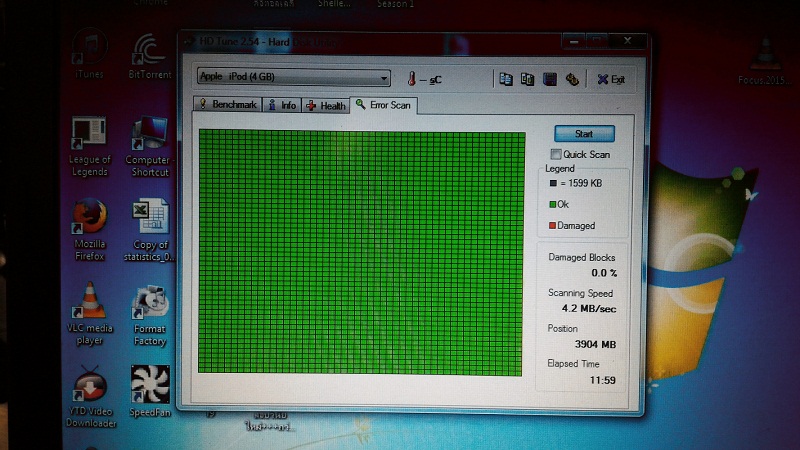Launch VLC media player shortcut
The width and height of the screenshot is (800, 450).
click(x=90, y=313)
